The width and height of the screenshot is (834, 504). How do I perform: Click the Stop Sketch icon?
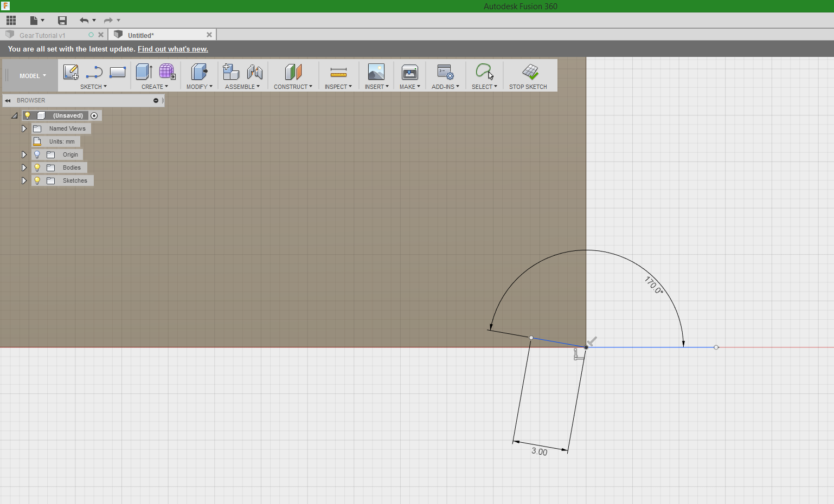tap(530, 72)
